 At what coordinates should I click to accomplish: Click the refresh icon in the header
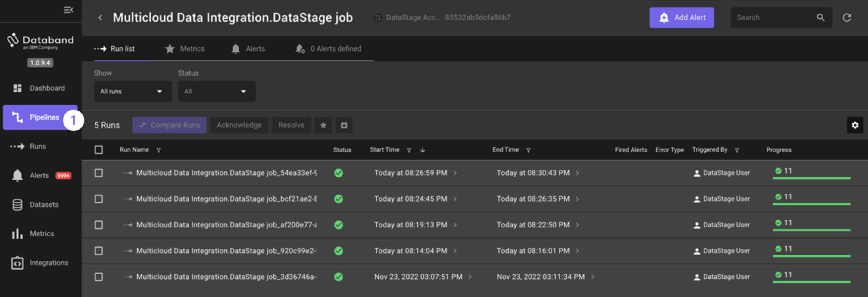tap(847, 17)
